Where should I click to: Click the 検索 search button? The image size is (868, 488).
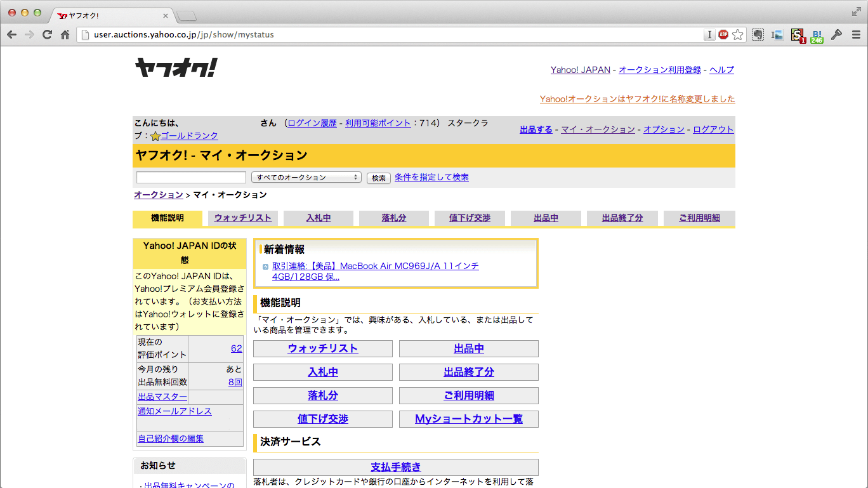[379, 178]
